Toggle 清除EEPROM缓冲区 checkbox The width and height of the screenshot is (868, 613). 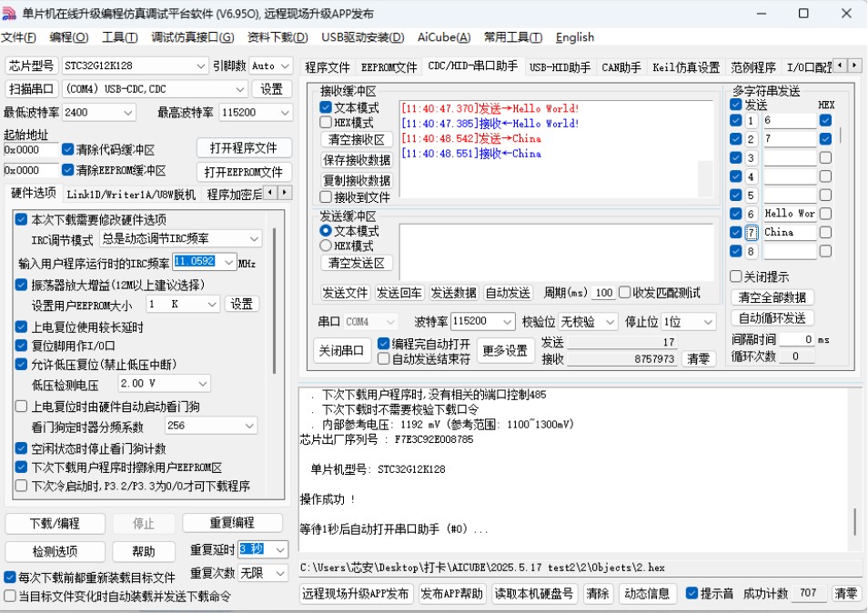pyautogui.click(x=68, y=170)
